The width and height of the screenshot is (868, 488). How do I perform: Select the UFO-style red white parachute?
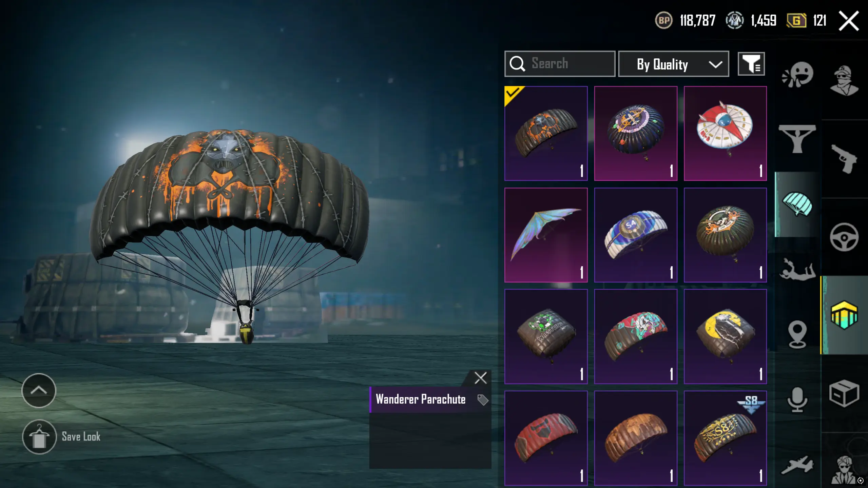(725, 133)
